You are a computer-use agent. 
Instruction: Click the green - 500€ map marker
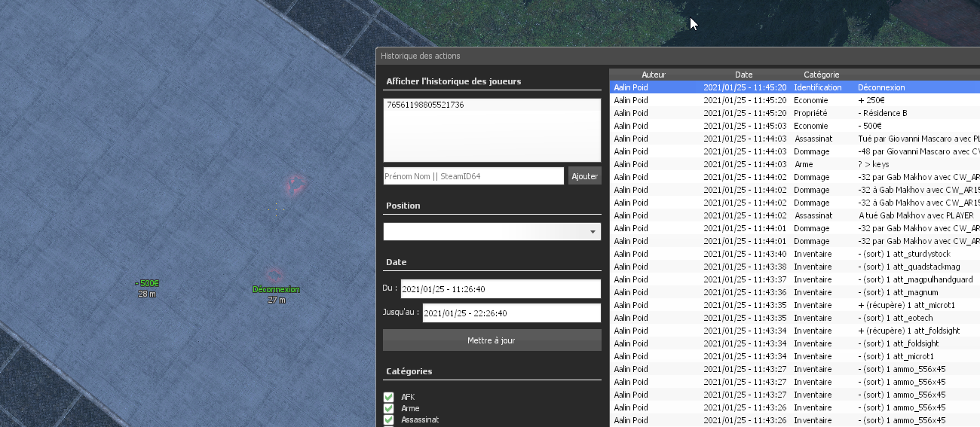147,283
